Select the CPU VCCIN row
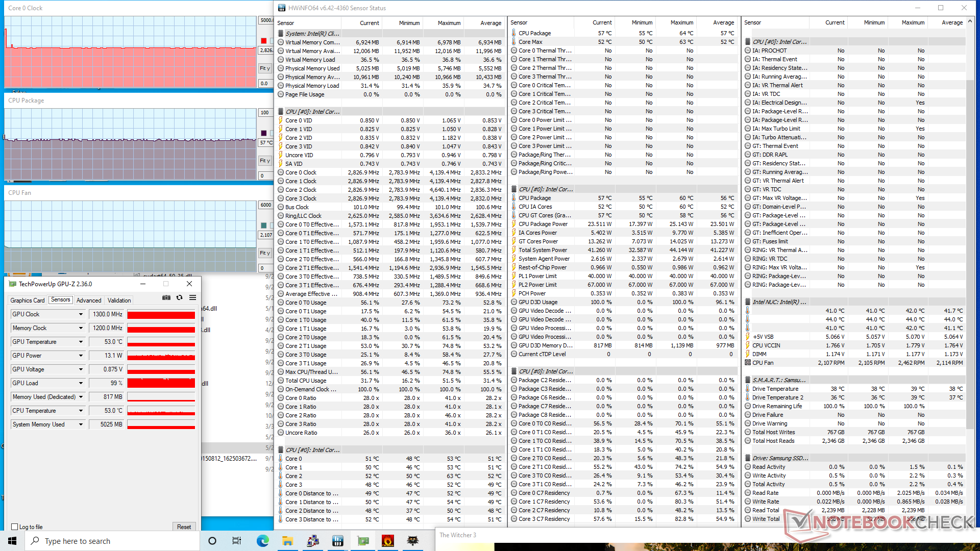The image size is (980, 551). click(854, 345)
